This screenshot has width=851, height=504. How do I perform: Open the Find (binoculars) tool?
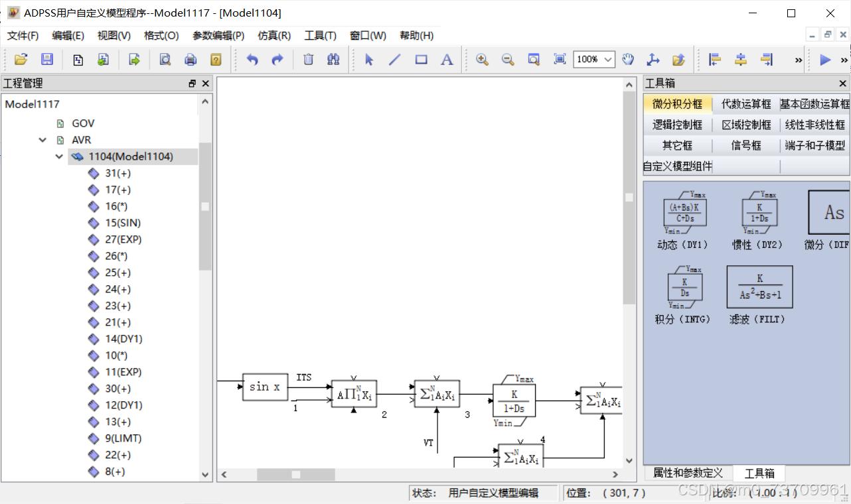333,59
